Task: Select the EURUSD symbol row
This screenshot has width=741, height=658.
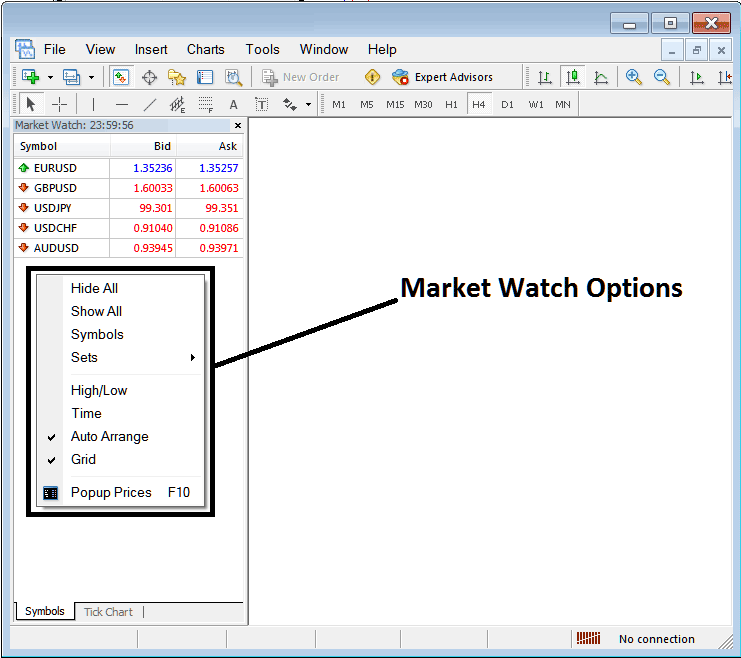Action: tap(55, 168)
